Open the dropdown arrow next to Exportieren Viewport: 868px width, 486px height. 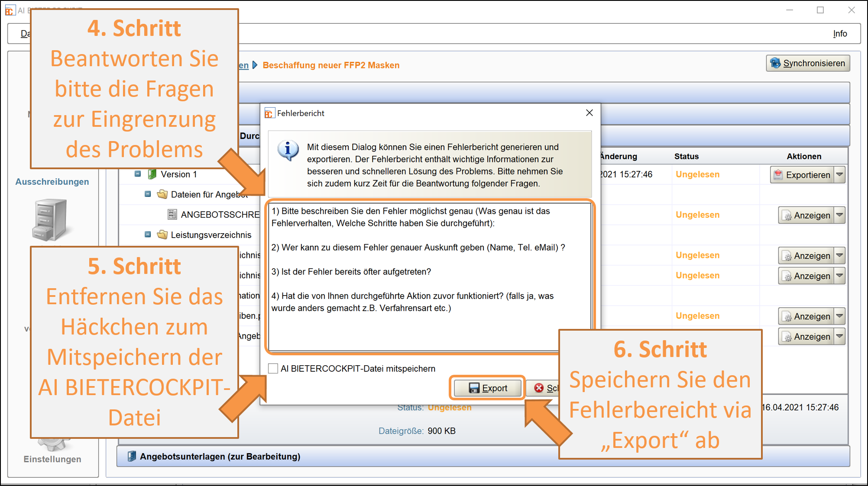pos(839,174)
